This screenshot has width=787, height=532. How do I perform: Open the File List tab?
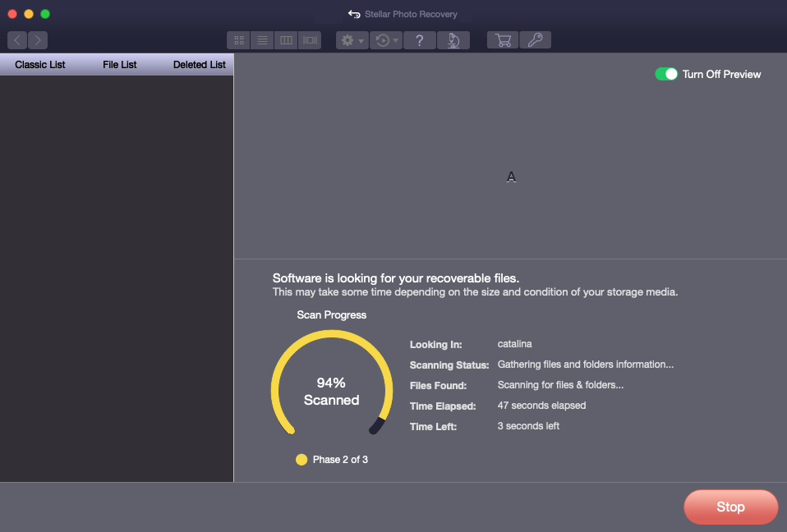(119, 65)
